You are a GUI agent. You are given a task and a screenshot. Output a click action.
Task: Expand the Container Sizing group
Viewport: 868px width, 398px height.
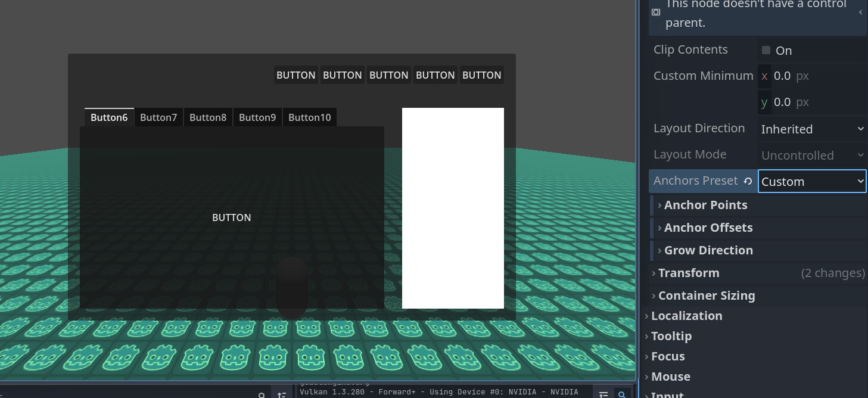[706, 296]
